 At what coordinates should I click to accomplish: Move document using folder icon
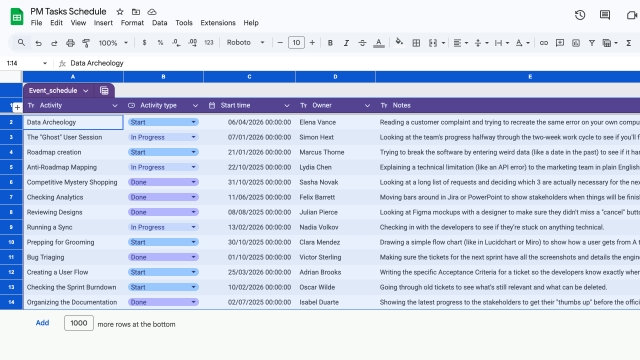136,12
